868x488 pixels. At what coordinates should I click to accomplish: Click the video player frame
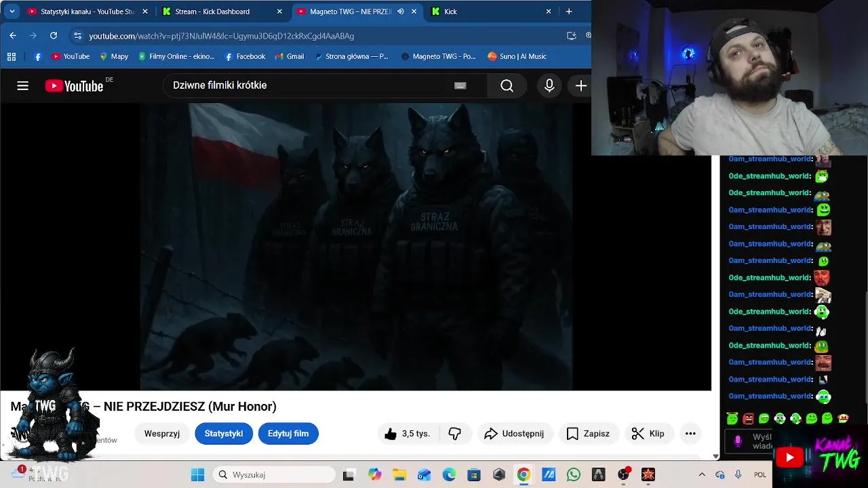point(356,247)
